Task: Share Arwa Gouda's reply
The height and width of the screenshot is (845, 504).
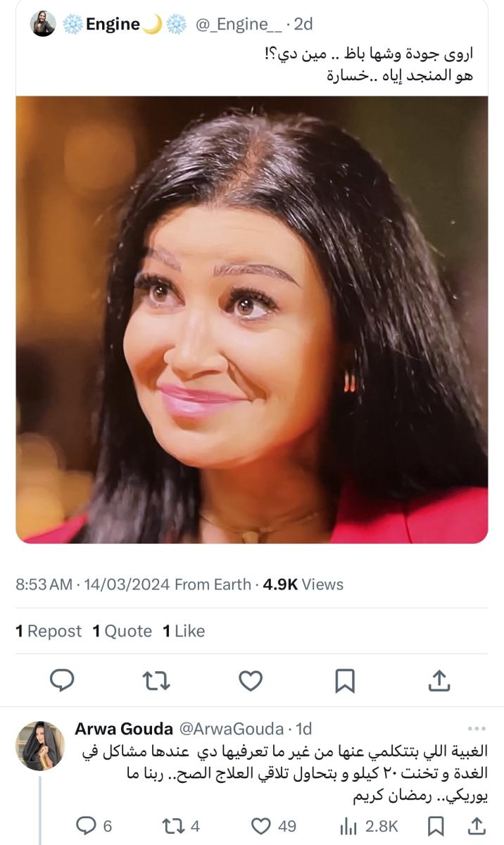Action: [x=477, y=825]
